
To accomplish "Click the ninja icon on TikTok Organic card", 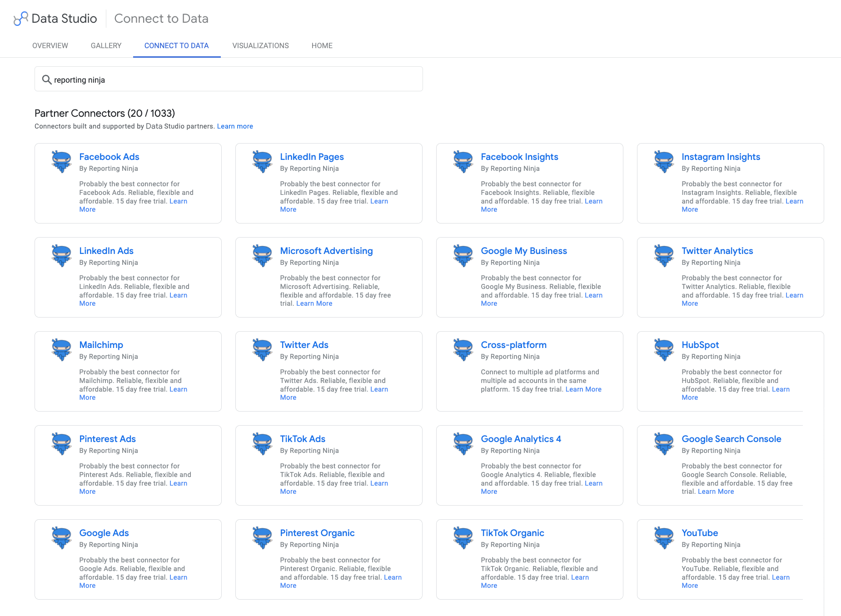I will 463,537.
